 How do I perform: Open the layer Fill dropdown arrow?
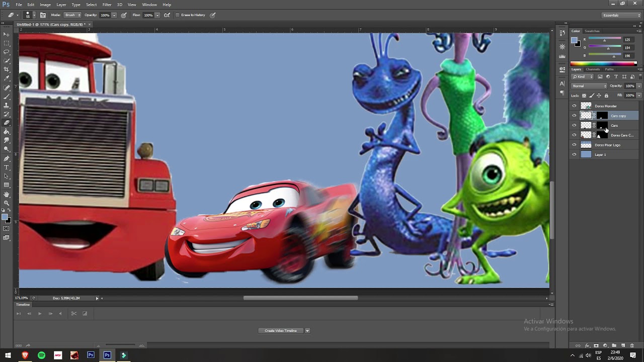[x=639, y=96]
